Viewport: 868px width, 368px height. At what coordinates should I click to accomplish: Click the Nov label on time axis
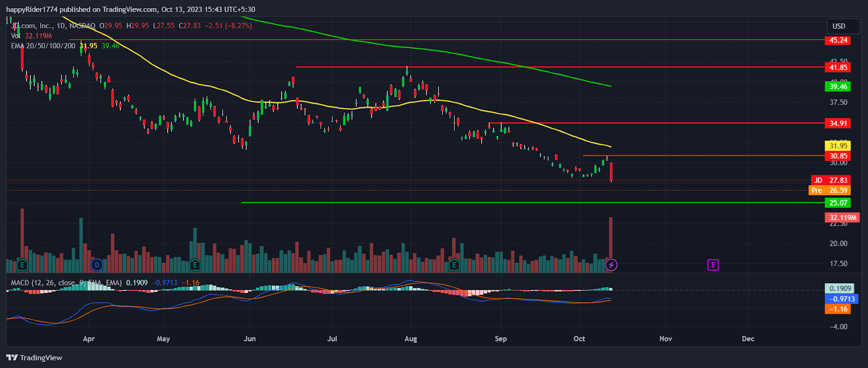666,339
